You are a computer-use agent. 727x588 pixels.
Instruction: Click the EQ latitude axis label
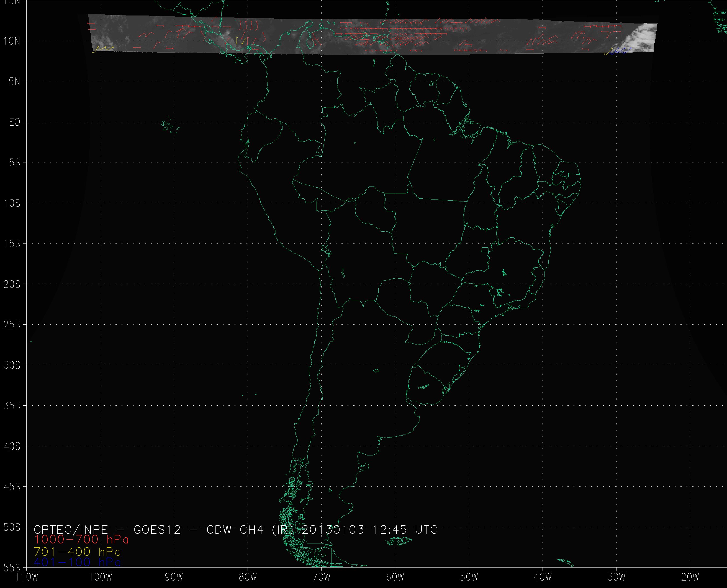pyautogui.click(x=15, y=122)
